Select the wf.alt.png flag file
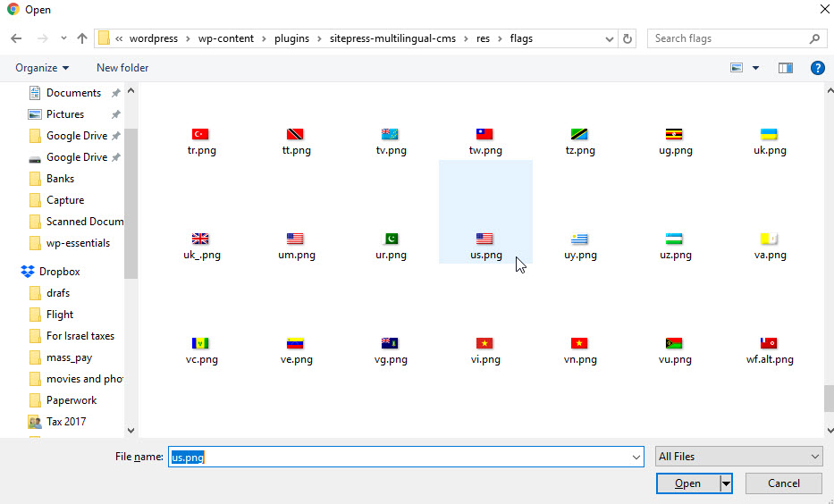This screenshot has height=504, width=834. point(770,351)
